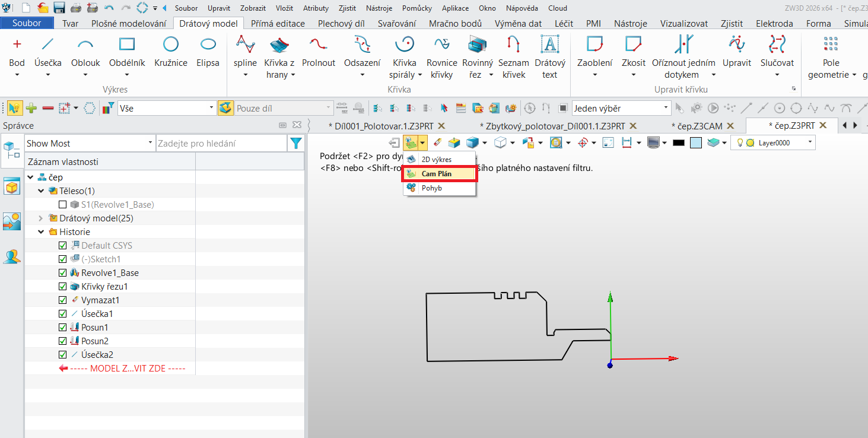
Task: Click the black color swatch in view toolbar
Action: (679, 142)
